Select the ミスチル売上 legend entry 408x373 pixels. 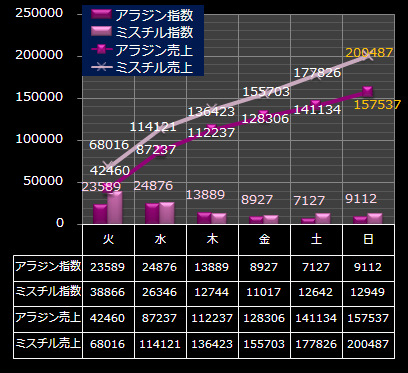pos(142,68)
